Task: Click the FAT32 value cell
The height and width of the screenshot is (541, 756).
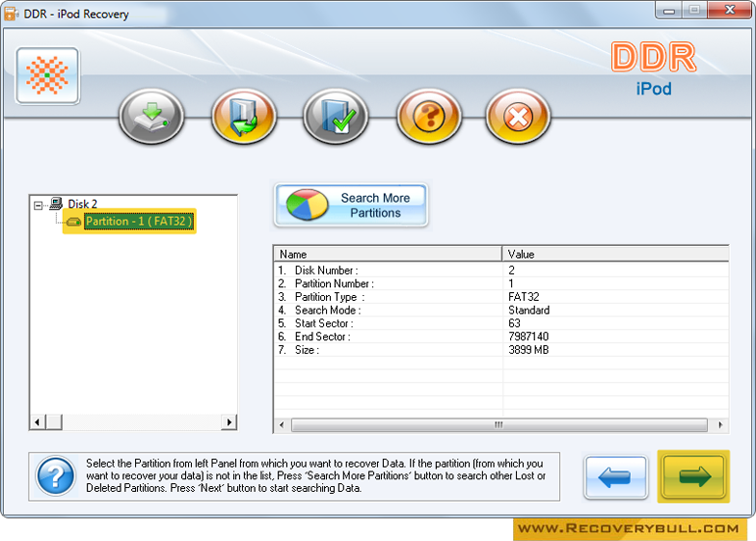Action: click(x=524, y=297)
